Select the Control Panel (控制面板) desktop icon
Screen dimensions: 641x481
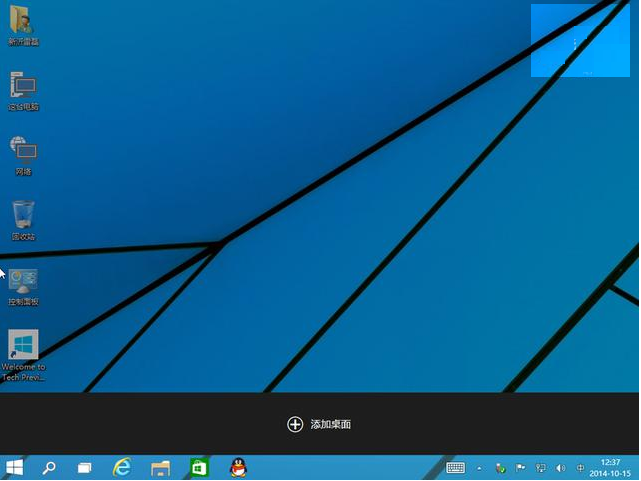[x=23, y=287]
